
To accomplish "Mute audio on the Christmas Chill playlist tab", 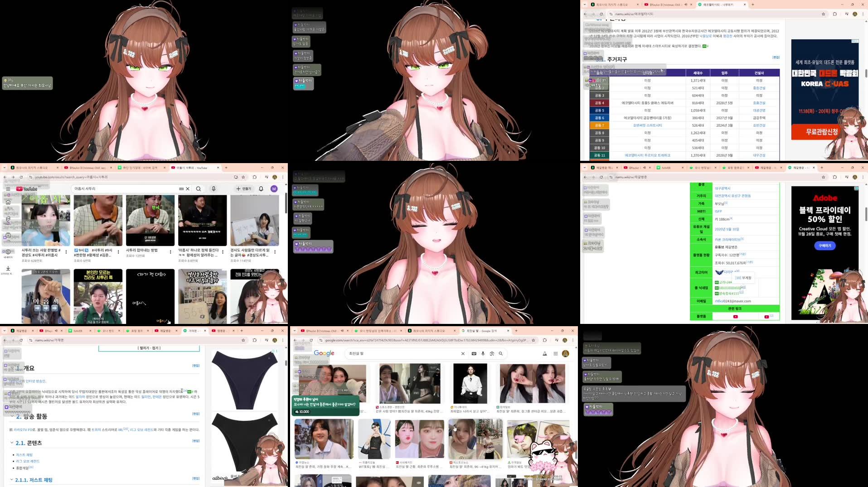I will pos(686,4).
